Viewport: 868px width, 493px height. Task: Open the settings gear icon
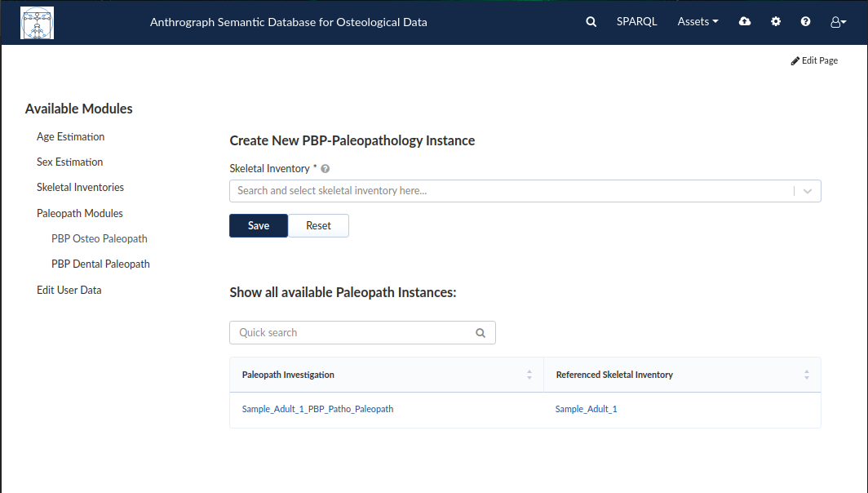point(776,21)
